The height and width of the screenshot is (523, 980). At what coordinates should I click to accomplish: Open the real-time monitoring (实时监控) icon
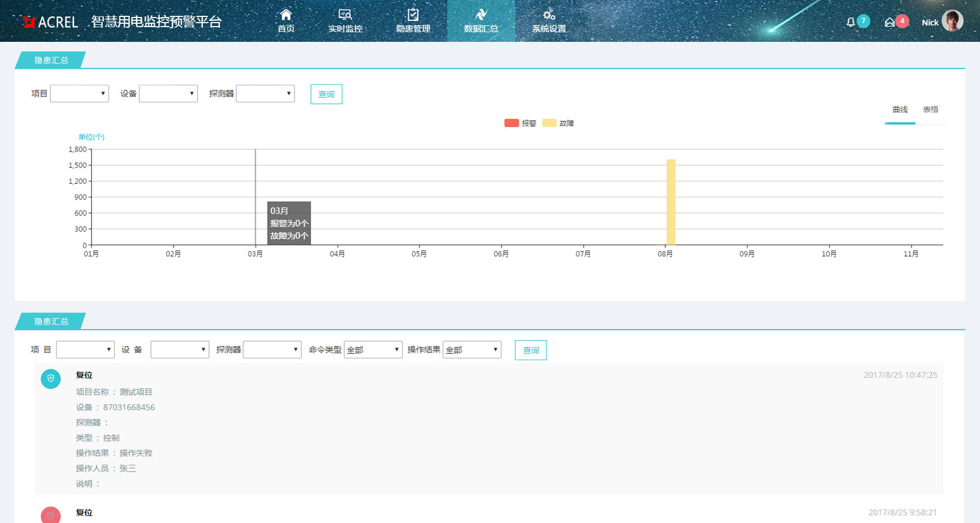(x=345, y=15)
